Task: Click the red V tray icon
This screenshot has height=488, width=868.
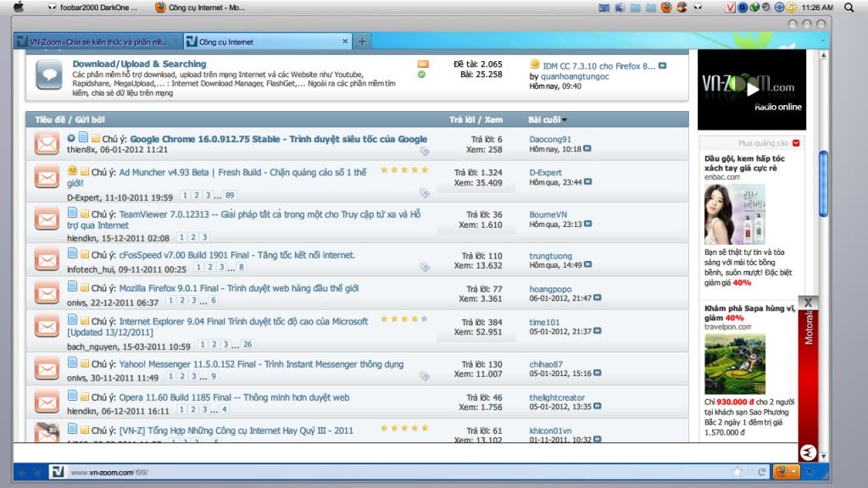Action: click(730, 7)
